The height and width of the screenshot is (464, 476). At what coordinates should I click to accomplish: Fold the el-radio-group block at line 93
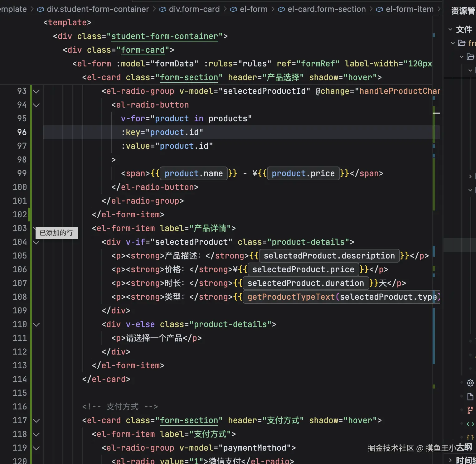(36, 91)
